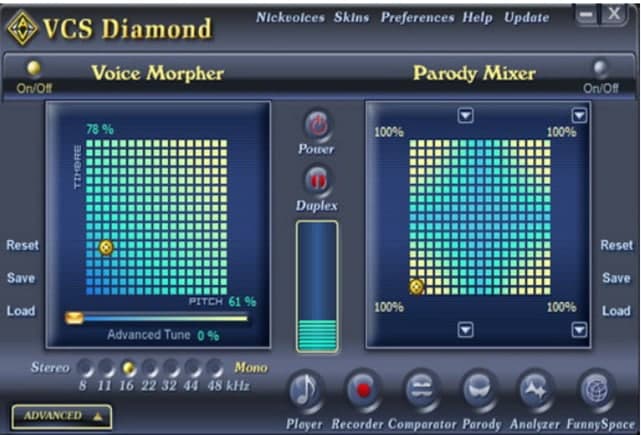The image size is (641, 435).
Task: Toggle Voice Morpher On/Off light
Action: pos(34,68)
